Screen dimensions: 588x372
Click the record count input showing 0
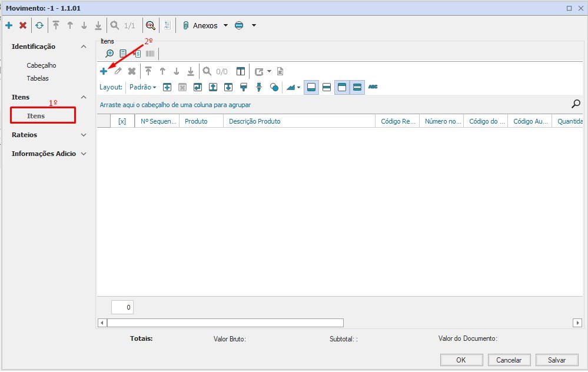pyautogui.click(x=122, y=307)
